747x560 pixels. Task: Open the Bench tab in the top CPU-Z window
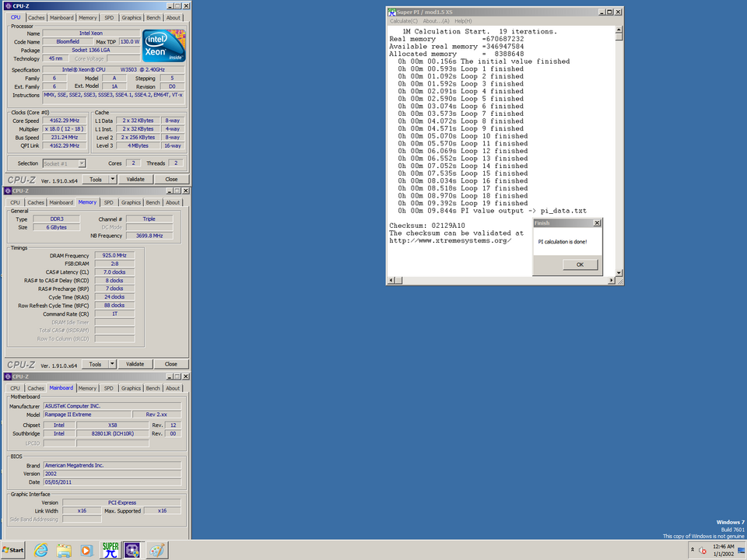(153, 18)
